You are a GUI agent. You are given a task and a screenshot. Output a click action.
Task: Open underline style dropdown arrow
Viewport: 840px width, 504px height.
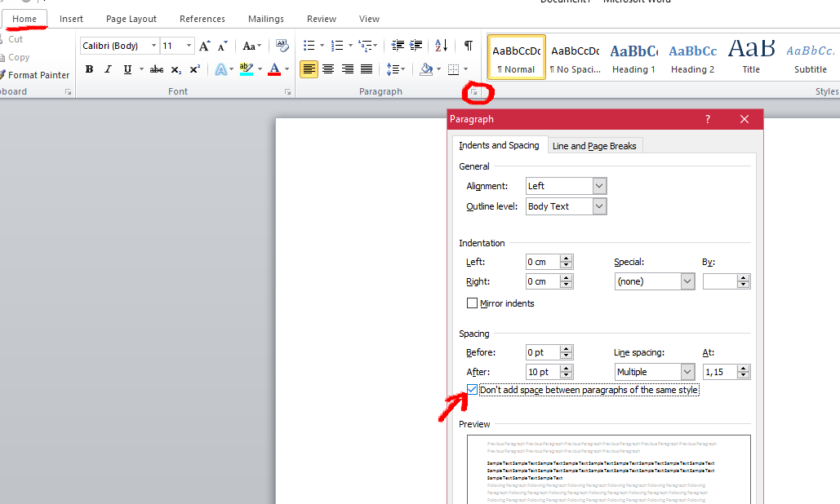(141, 69)
